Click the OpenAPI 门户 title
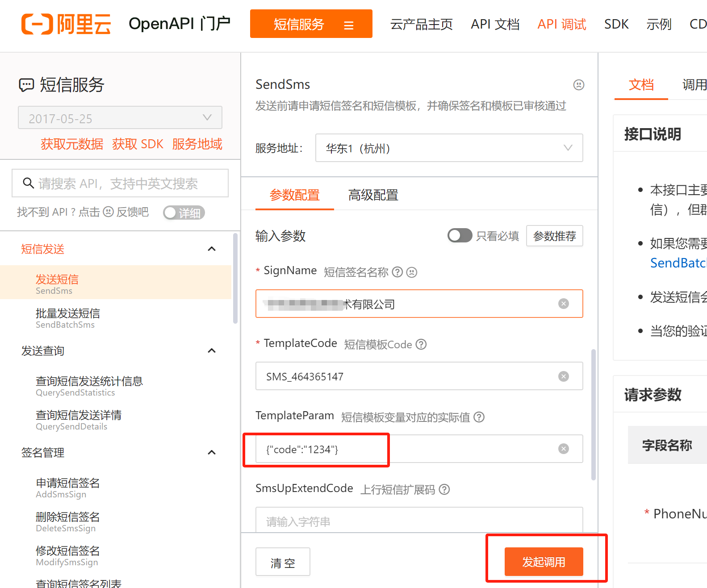This screenshot has height=588, width=707. point(180,23)
